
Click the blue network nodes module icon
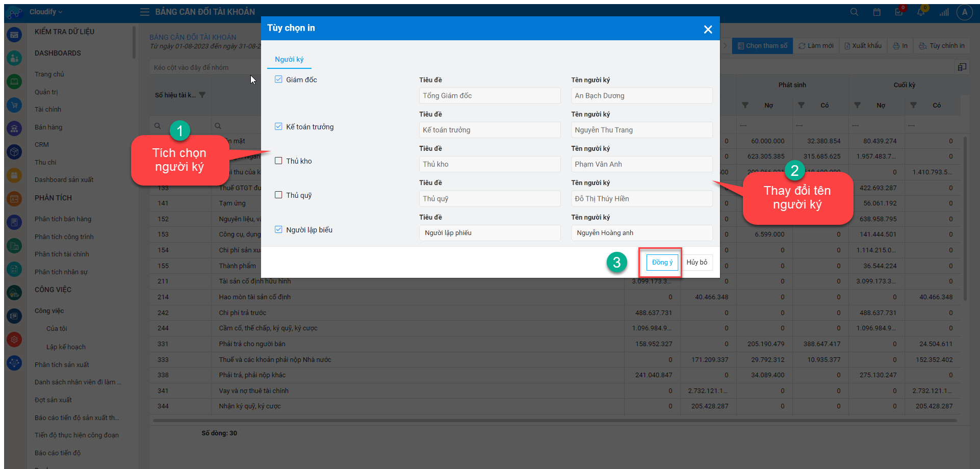(x=14, y=363)
